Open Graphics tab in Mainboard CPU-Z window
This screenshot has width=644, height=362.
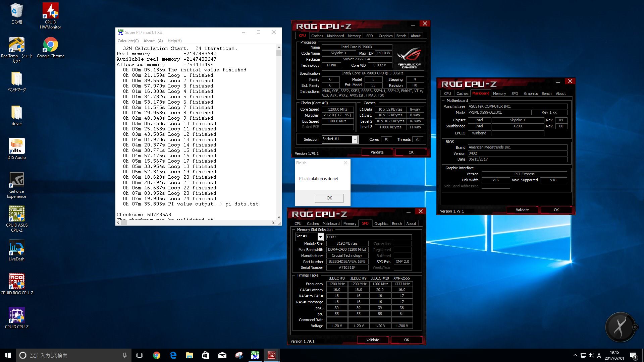[x=531, y=94]
